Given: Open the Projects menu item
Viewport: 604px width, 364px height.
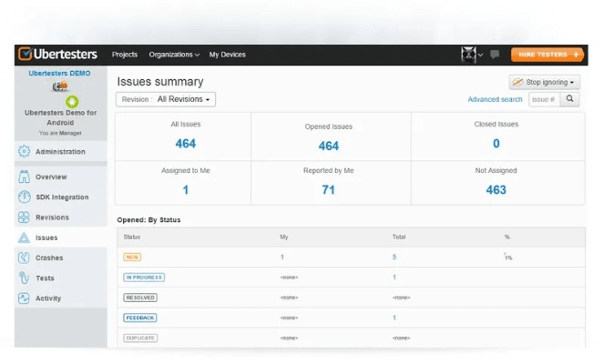Looking at the screenshot, I should pyautogui.click(x=125, y=55).
